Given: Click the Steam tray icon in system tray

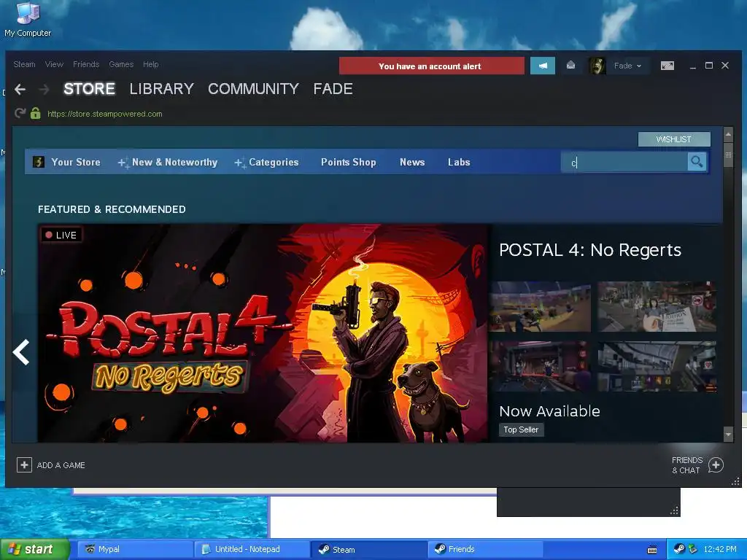Looking at the screenshot, I should (679, 549).
